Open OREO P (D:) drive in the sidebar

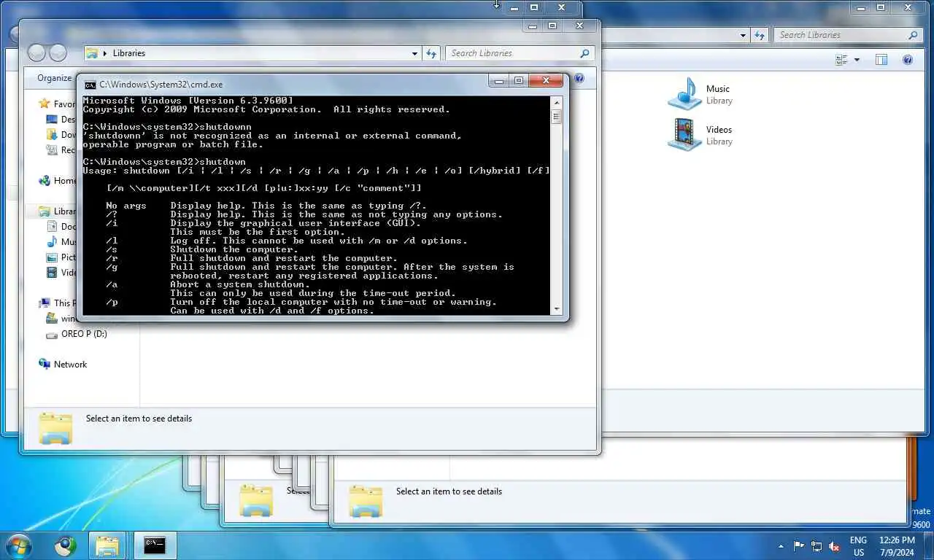[77, 334]
